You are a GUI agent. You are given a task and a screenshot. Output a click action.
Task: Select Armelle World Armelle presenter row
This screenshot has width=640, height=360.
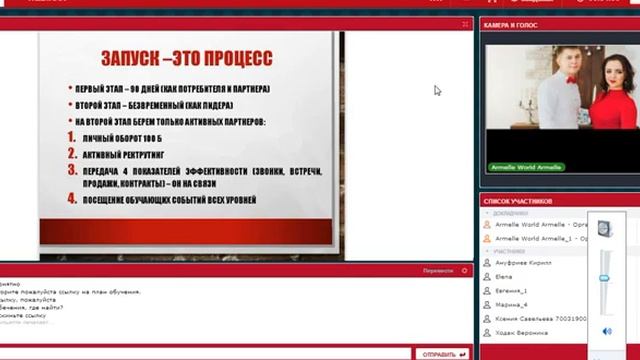point(535,225)
